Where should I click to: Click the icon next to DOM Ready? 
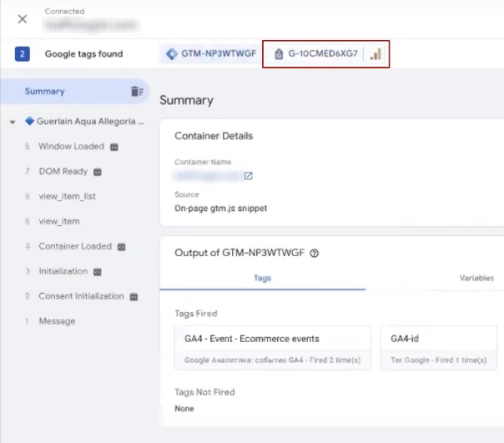click(x=97, y=172)
